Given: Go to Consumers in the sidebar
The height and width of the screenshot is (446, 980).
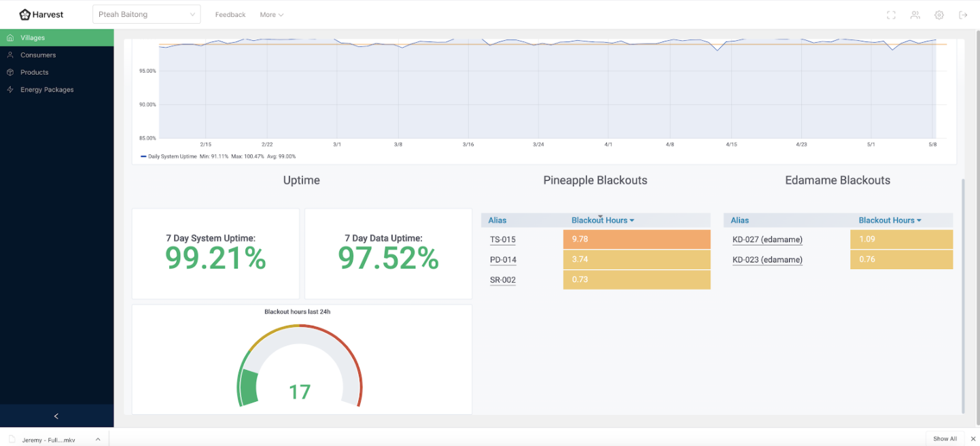Looking at the screenshot, I should 38,55.
